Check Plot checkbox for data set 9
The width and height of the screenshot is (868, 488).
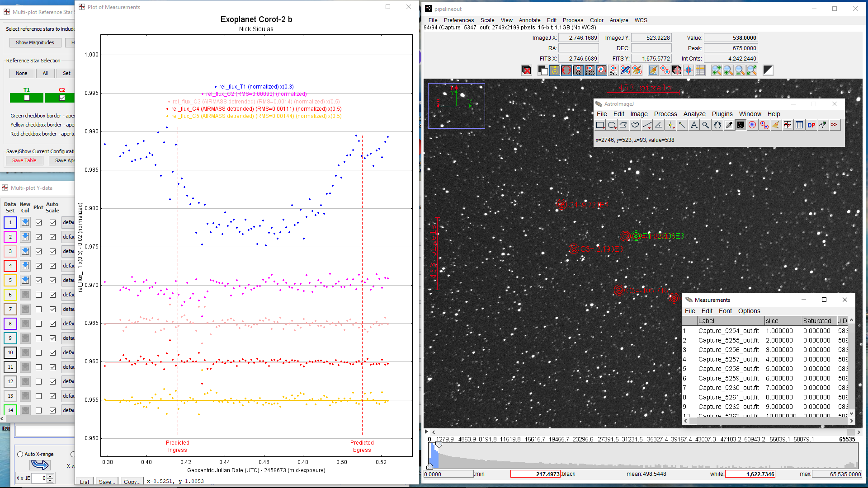39,338
